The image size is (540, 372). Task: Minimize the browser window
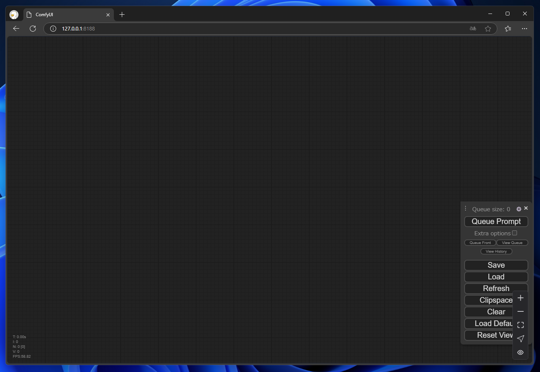pyautogui.click(x=490, y=14)
